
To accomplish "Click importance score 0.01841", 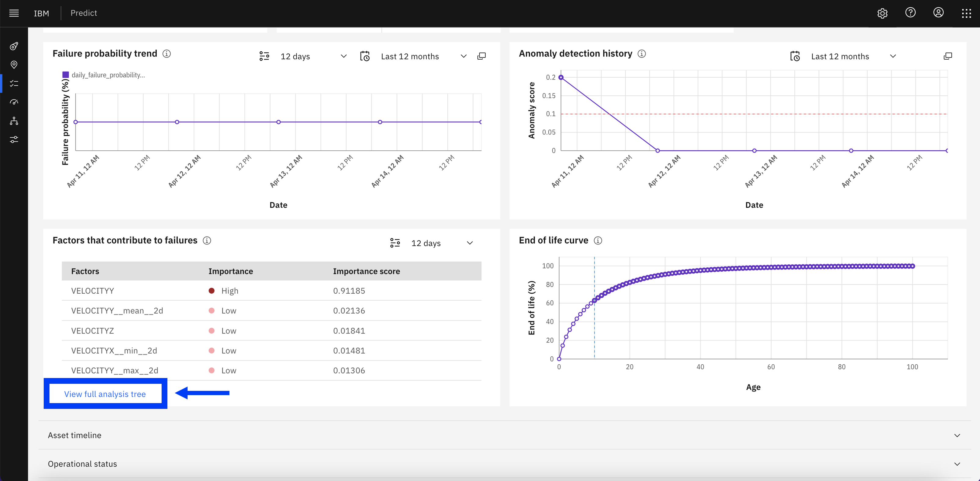I will coord(349,331).
